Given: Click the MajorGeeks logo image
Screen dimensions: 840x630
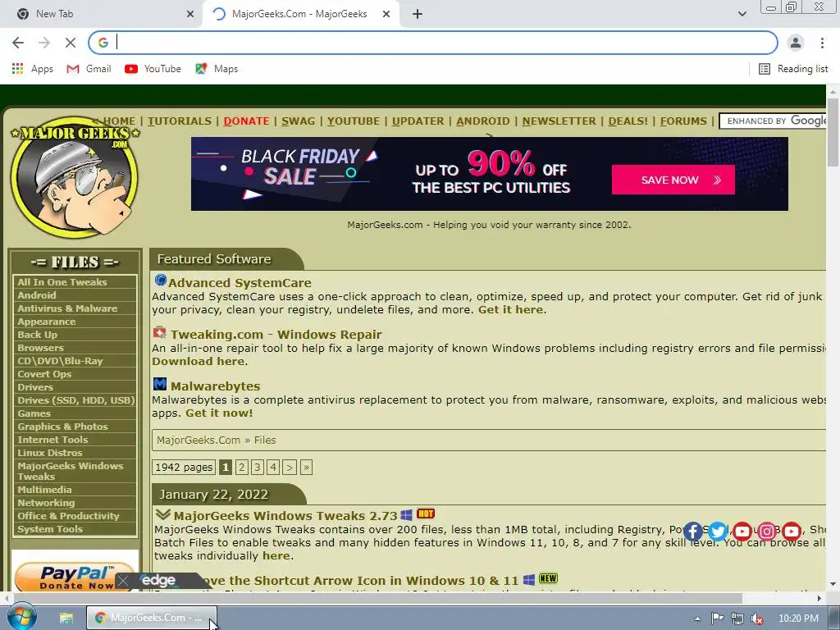Looking at the screenshot, I should coord(75,177).
